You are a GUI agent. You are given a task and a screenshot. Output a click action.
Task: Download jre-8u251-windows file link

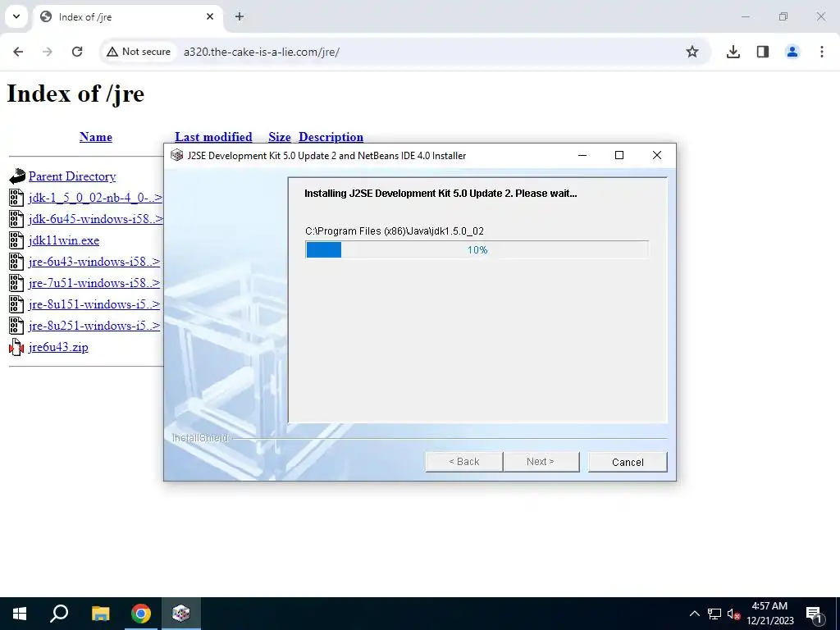[94, 326]
